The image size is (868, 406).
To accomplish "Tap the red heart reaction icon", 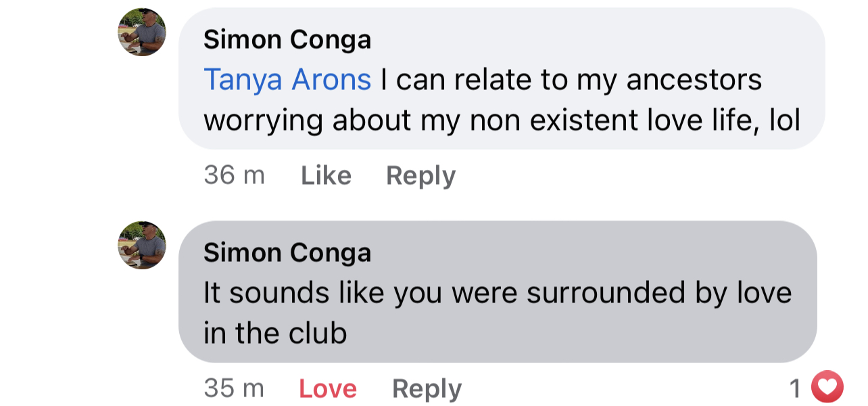I will 827,387.
